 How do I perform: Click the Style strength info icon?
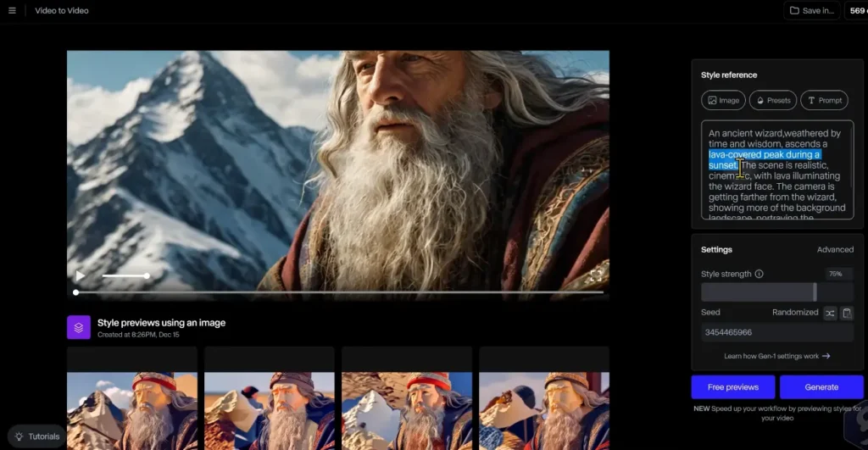pos(759,274)
